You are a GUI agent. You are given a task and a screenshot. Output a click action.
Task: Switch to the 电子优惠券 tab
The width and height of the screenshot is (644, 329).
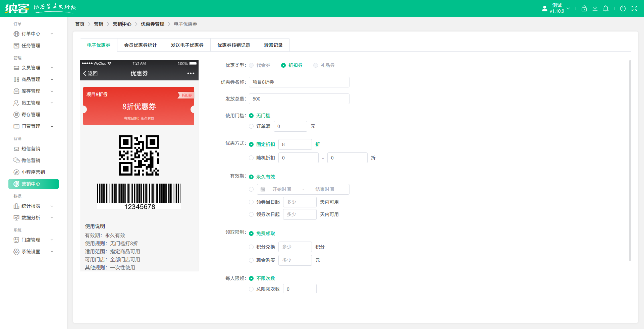(x=99, y=45)
